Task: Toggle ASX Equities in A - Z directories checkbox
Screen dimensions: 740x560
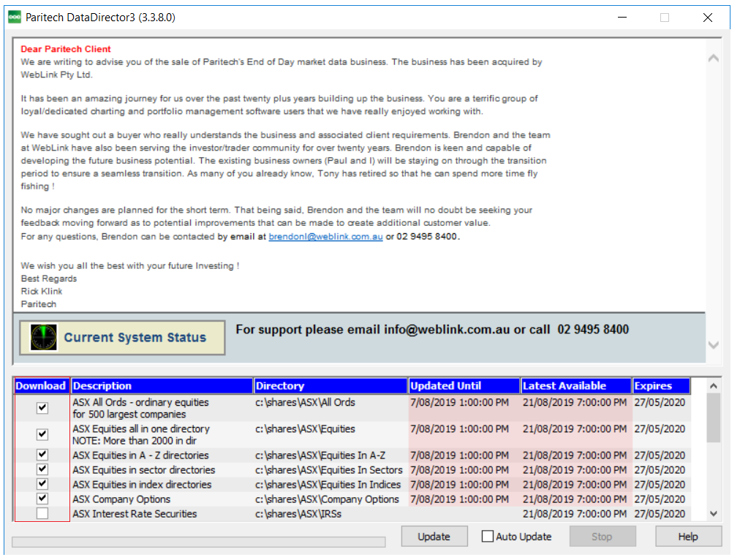Action: [x=42, y=455]
